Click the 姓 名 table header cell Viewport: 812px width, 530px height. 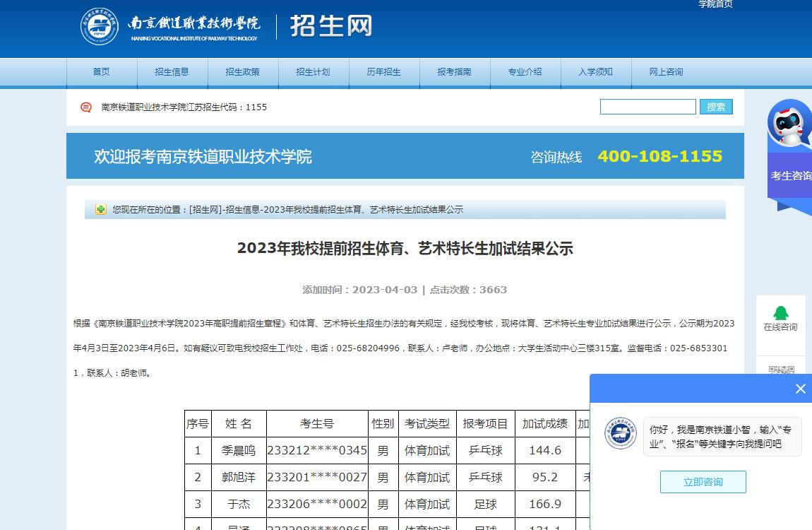(238, 424)
